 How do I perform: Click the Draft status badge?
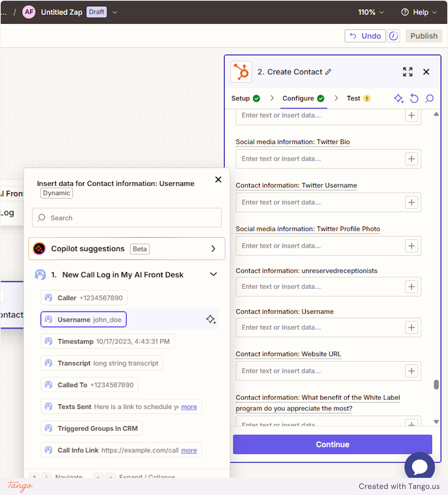97,12
